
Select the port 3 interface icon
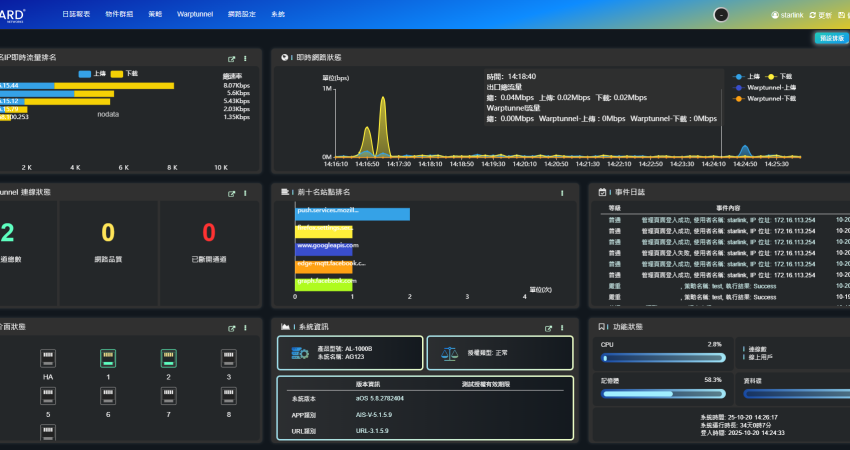tap(228, 358)
